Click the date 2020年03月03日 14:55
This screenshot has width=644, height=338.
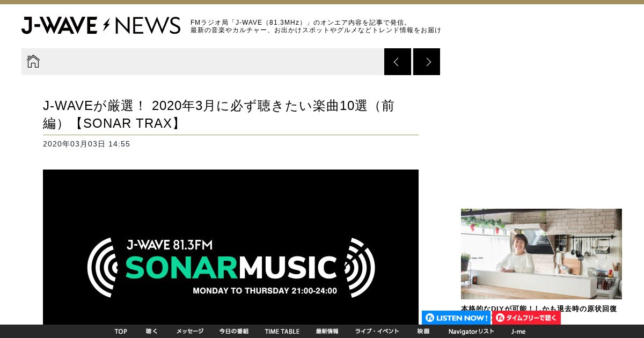tap(86, 144)
